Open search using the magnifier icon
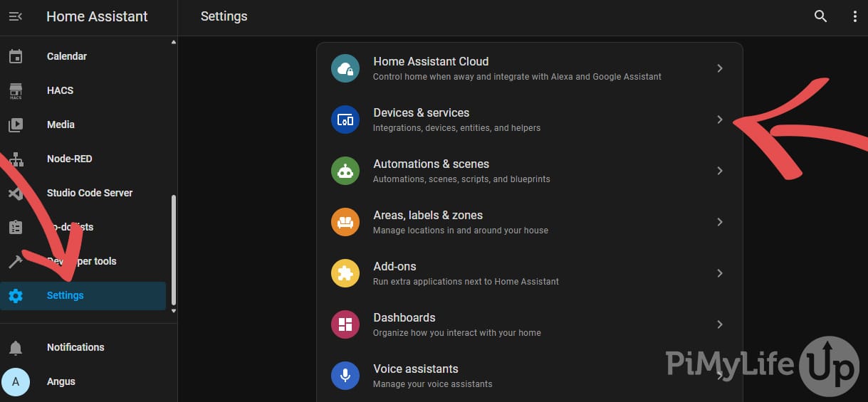 tap(820, 16)
